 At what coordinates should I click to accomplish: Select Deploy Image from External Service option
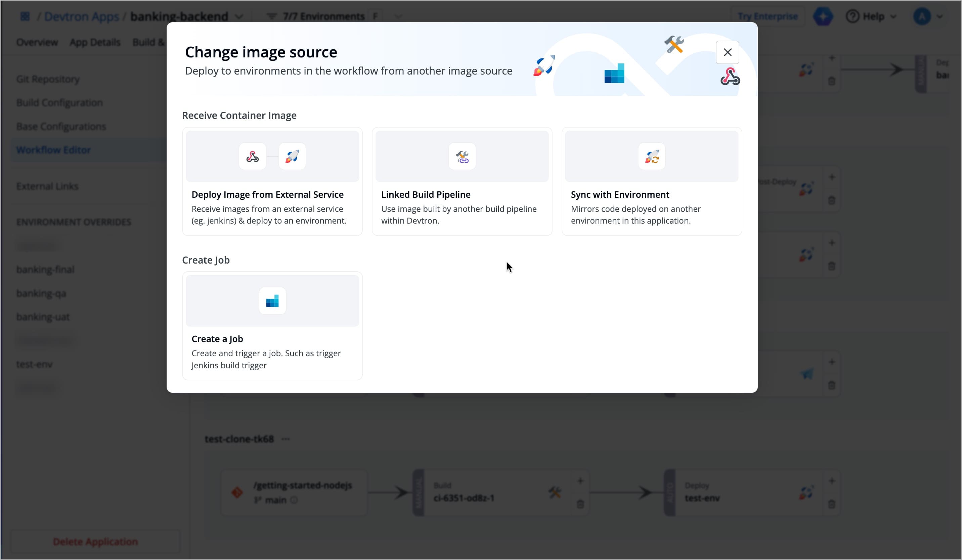(x=272, y=181)
